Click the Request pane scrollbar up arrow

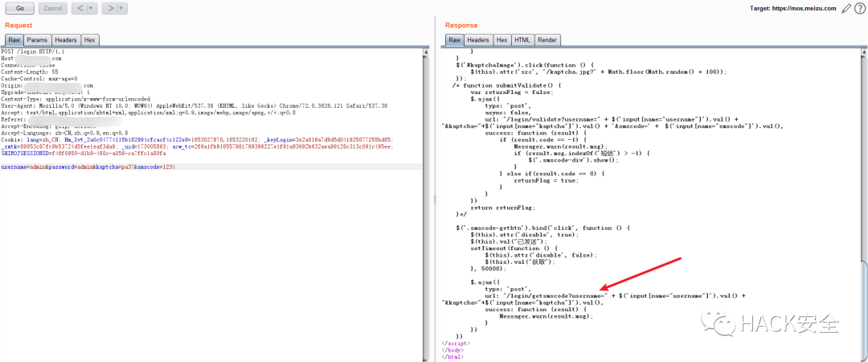click(x=426, y=52)
